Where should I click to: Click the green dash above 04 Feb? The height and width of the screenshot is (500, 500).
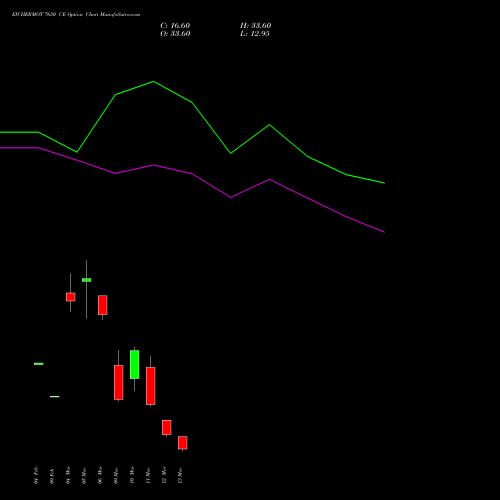pos(39,364)
